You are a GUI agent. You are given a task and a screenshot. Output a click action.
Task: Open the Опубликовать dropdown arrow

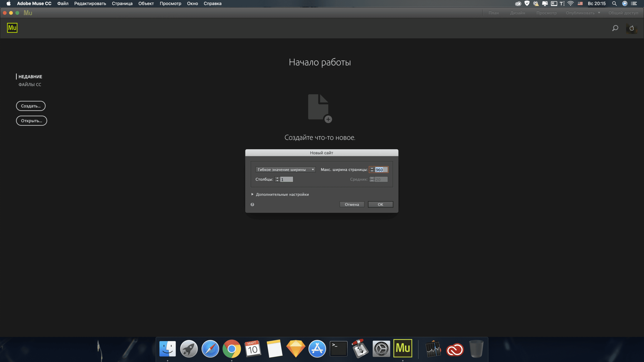click(x=599, y=13)
